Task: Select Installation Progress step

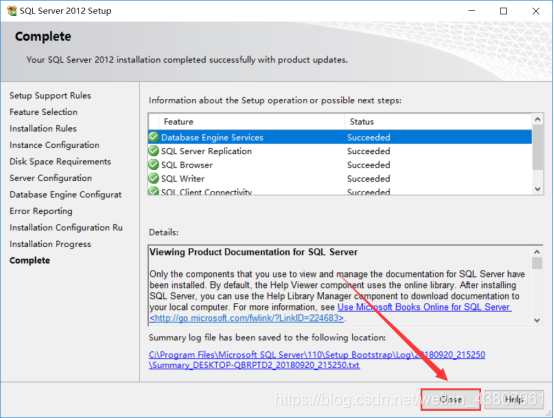Action: (50, 244)
